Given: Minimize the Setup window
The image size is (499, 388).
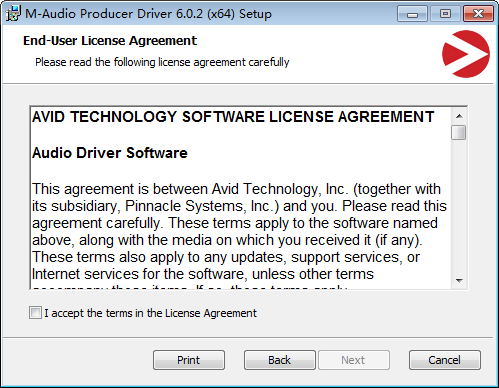Looking at the screenshot, I should (412, 14).
